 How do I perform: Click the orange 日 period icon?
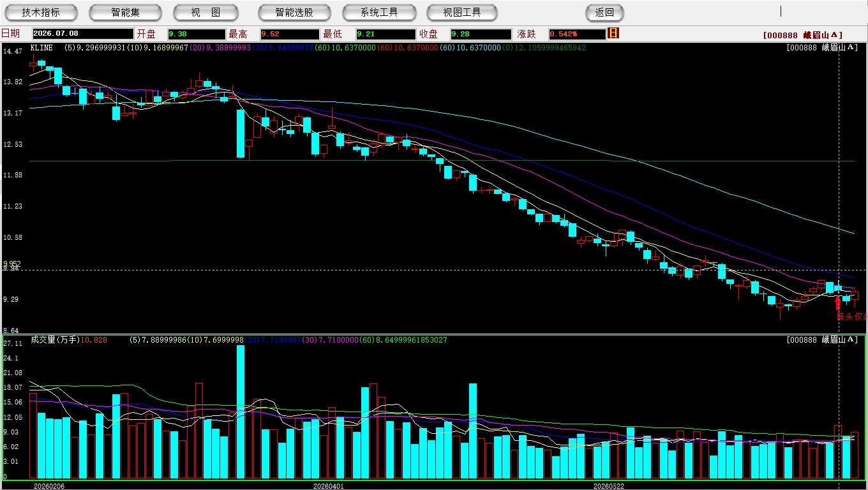coord(613,33)
